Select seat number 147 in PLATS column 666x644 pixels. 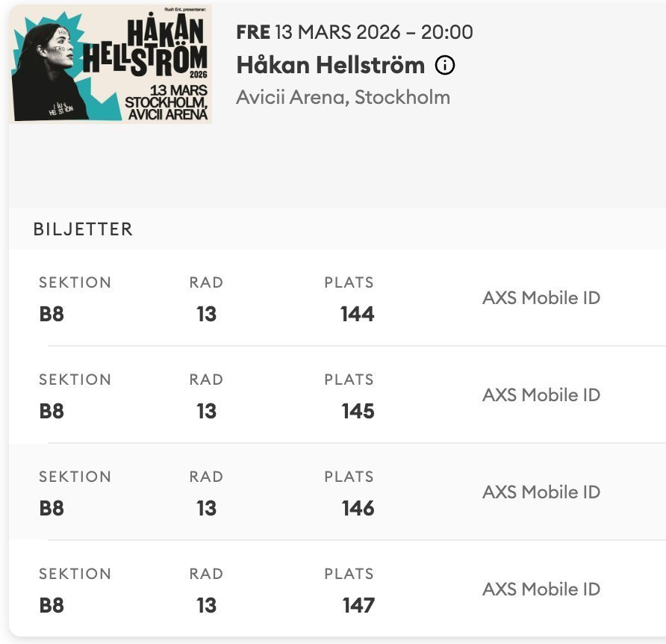[x=358, y=606]
